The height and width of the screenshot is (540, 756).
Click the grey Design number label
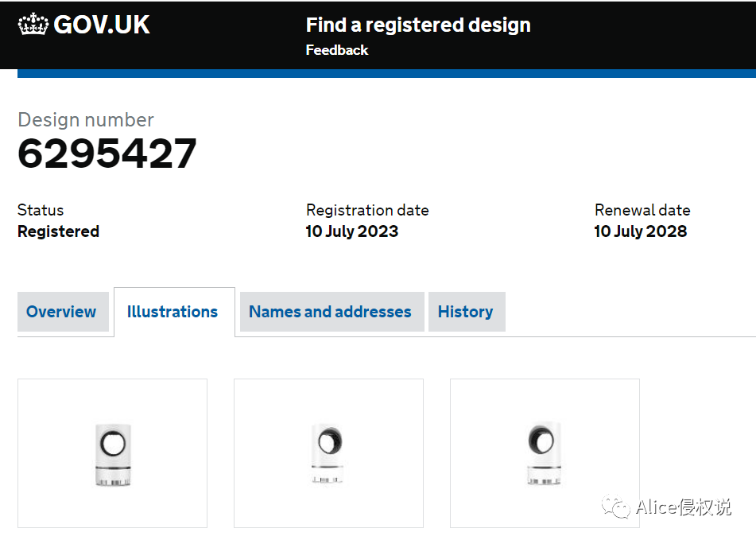(x=86, y=120)
